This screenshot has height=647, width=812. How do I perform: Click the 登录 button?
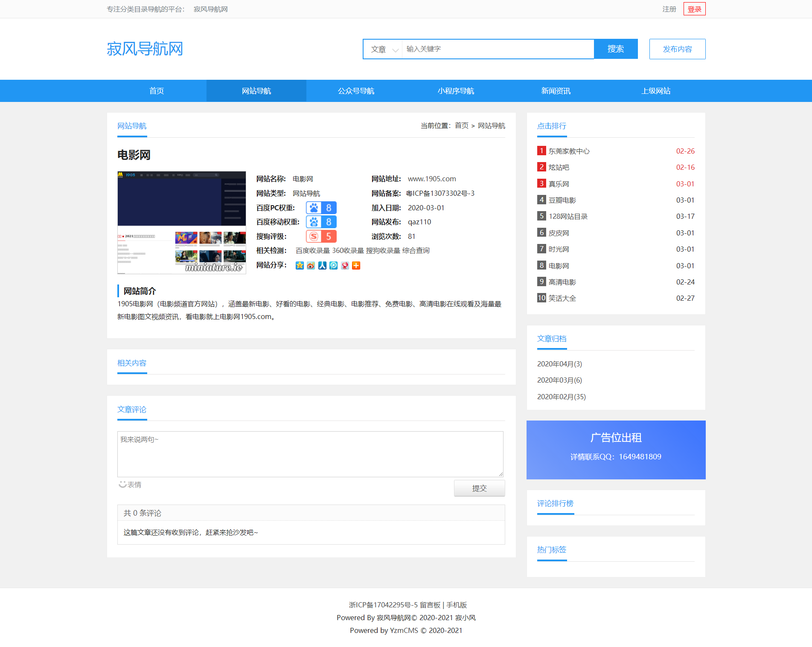point(694,9)
